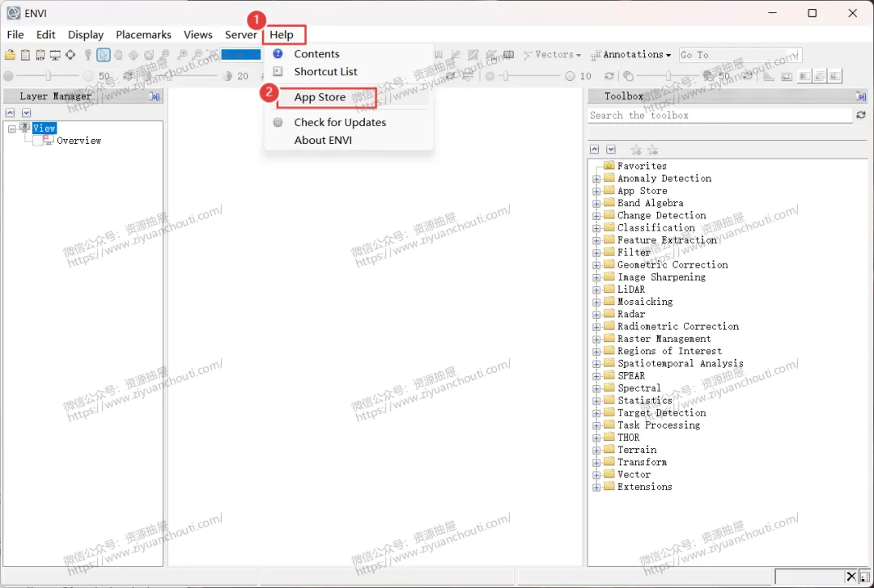Expand the Anomaly Detection folder
The image size is (874, 588).
(596, 179)
